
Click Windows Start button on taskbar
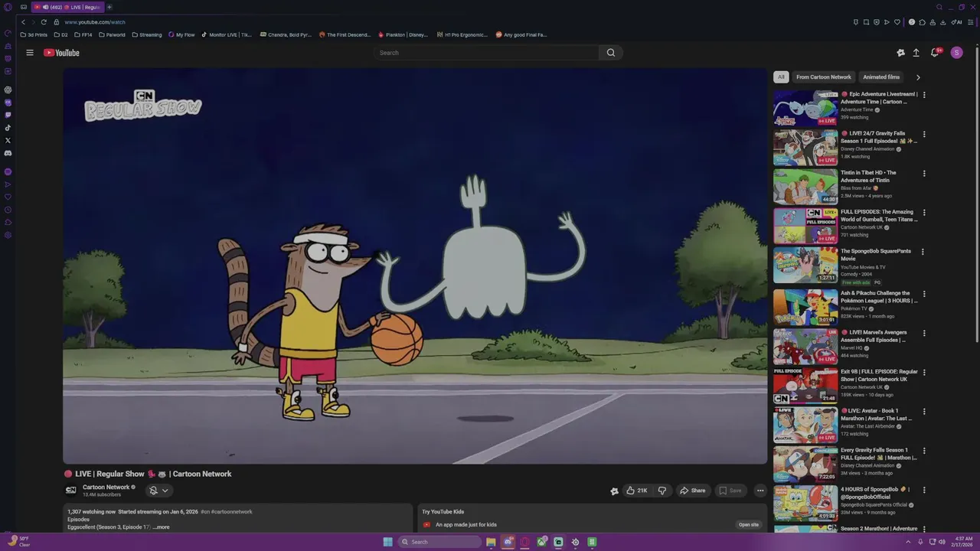(388, 542)
